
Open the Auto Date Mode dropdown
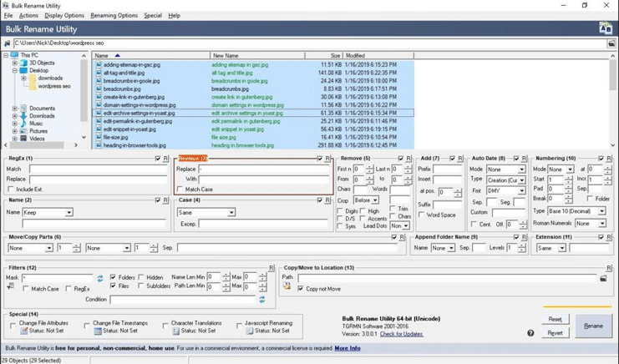(506, 169)
